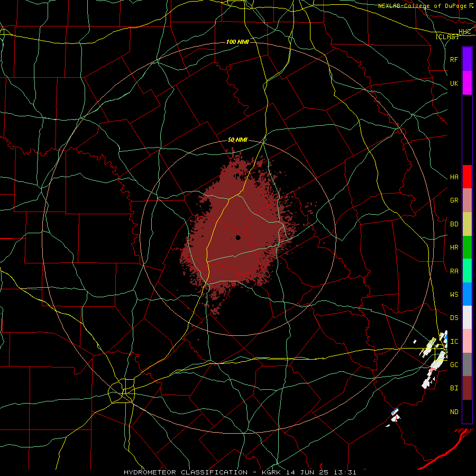Click the DS white legend swatch
The height and width of the screenshot is (476, 476).
467,317
